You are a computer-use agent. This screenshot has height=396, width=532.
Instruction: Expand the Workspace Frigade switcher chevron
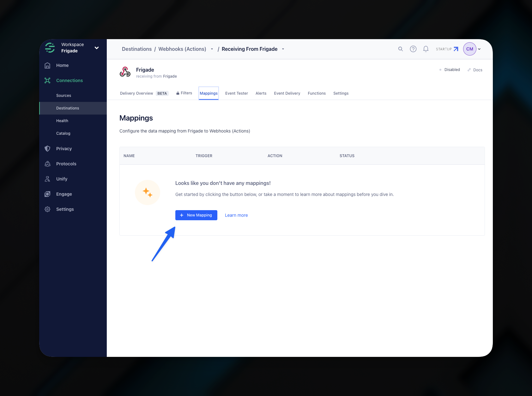click(x=97, y=48)
